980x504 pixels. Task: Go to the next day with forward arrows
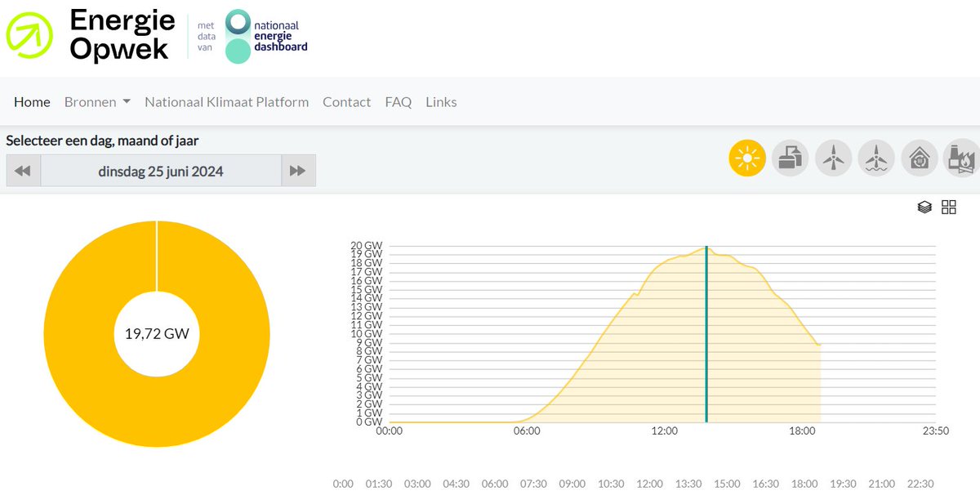coord(298,171)
